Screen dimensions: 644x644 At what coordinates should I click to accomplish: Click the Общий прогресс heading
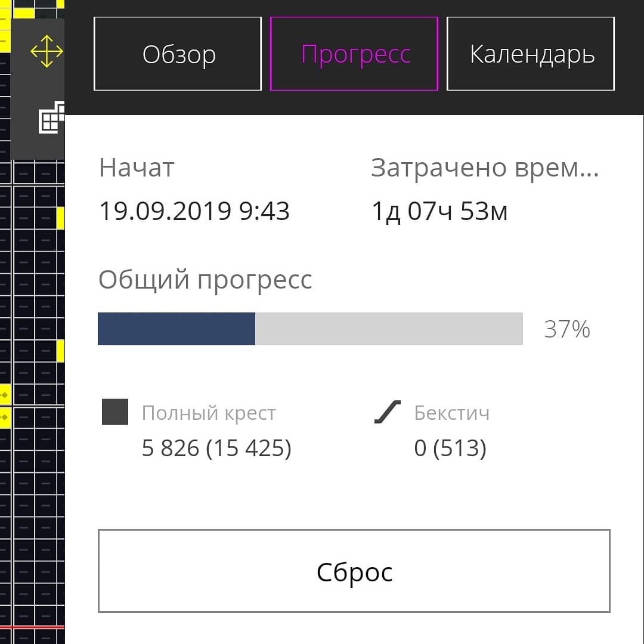click(x=205, y=280)
